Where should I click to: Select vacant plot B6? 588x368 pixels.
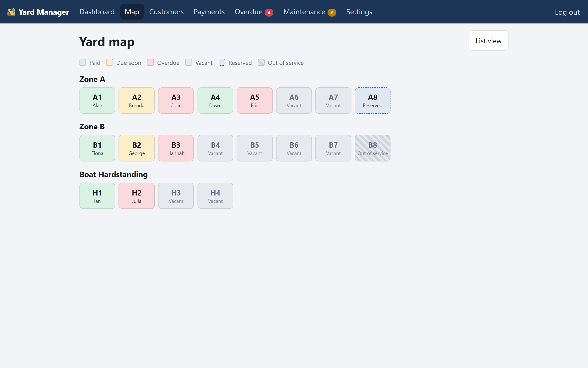(x=294, y=148)
